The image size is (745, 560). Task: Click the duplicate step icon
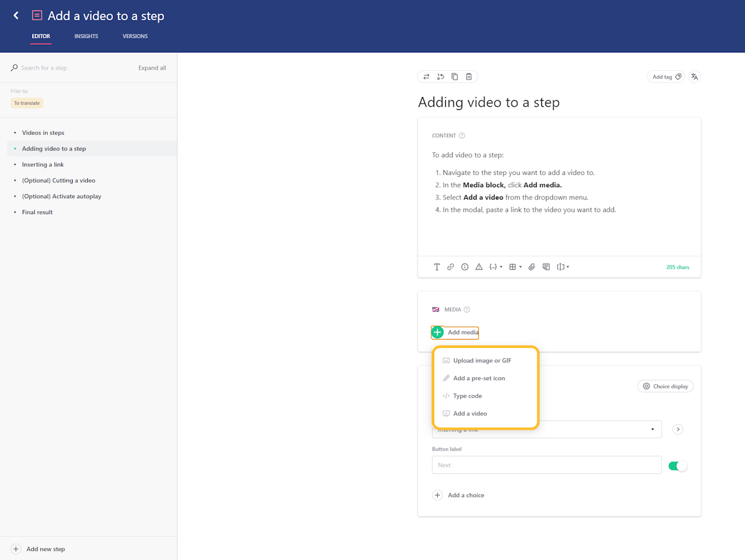[455, 77]
